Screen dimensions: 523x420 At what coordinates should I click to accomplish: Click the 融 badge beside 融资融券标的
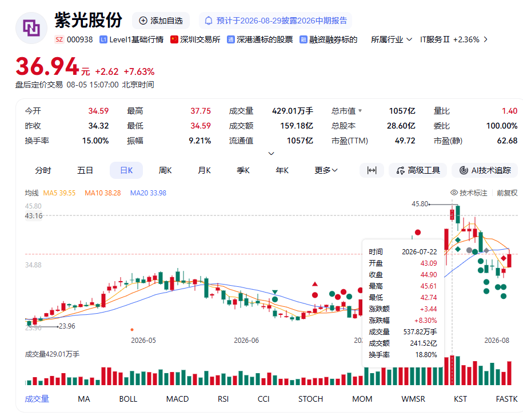[x=303, y=39]
